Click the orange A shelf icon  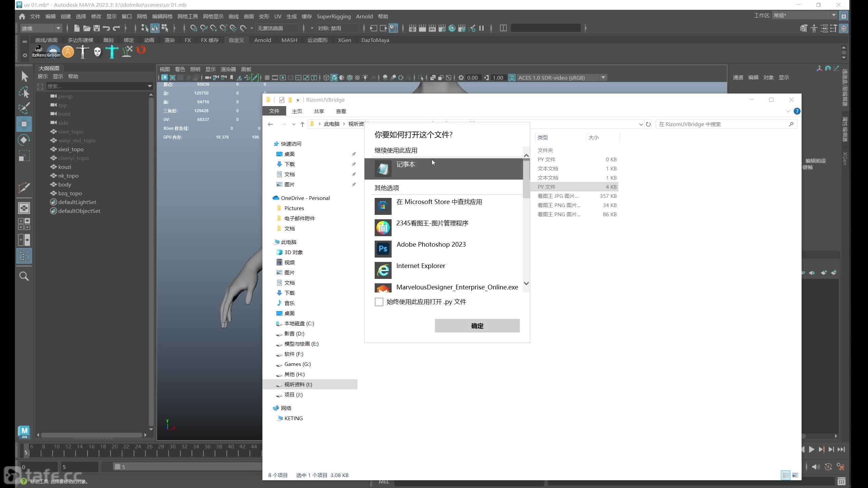[68, 52]
